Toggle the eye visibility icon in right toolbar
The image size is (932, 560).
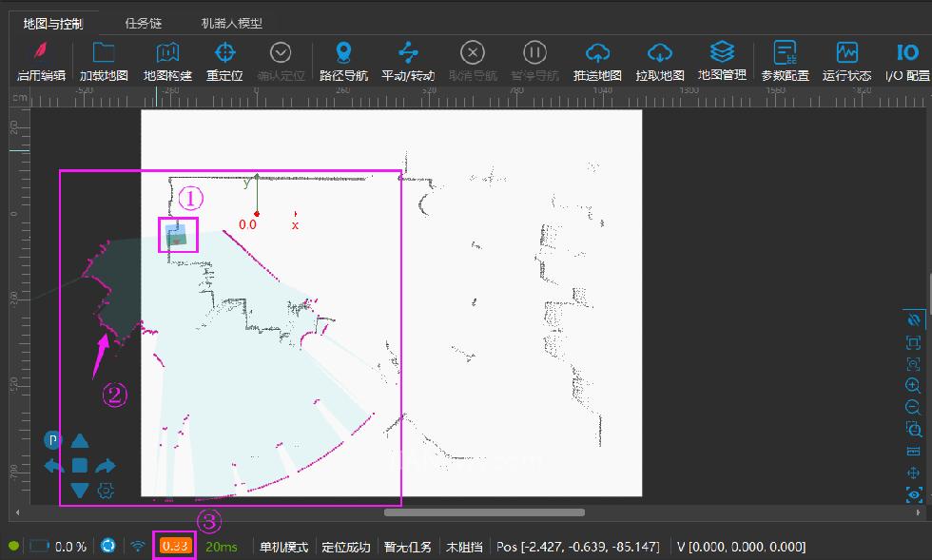tap(914, 494)
